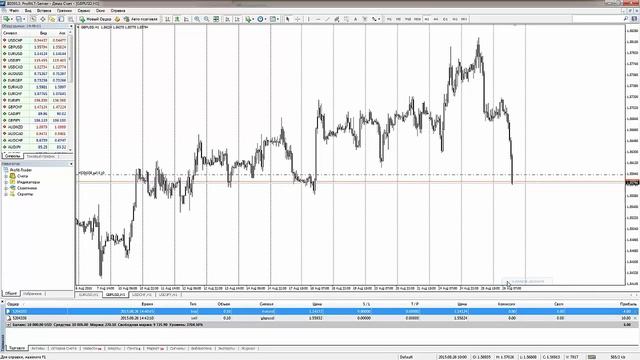The height and width of the screenshot is (360, 640).
Task: Click the new chart icon
Action: pyautogui.click(x=7, y=19)
